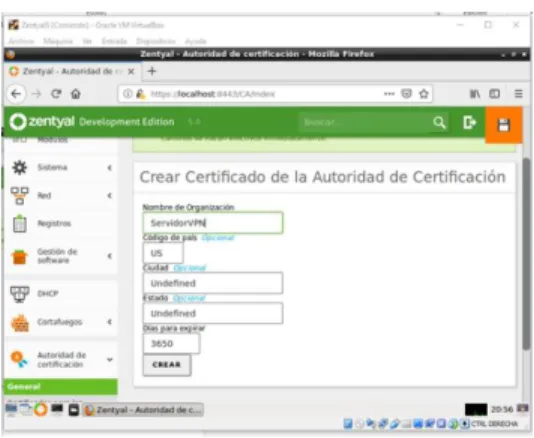Screen dimensions: 534x438
Task: Log out using the exit icon
Action: [x=469, y=122]
